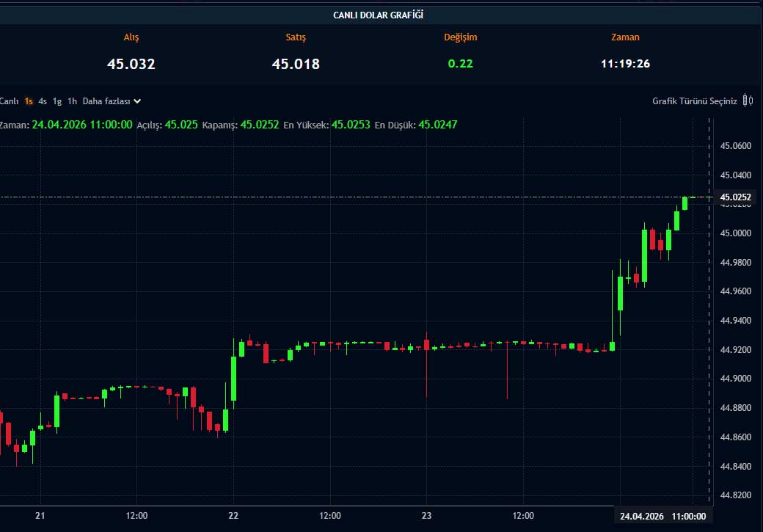The width and height of the screenshot is (763, 532).
Task: Choose the 4s interval option
Action: (x=43, y=101)
